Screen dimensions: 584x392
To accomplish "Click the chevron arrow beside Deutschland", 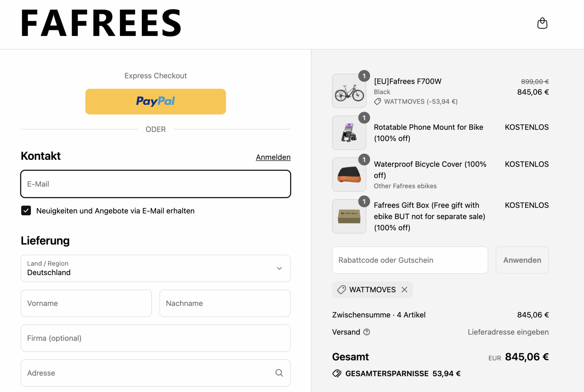I will [x=279, y=268].
